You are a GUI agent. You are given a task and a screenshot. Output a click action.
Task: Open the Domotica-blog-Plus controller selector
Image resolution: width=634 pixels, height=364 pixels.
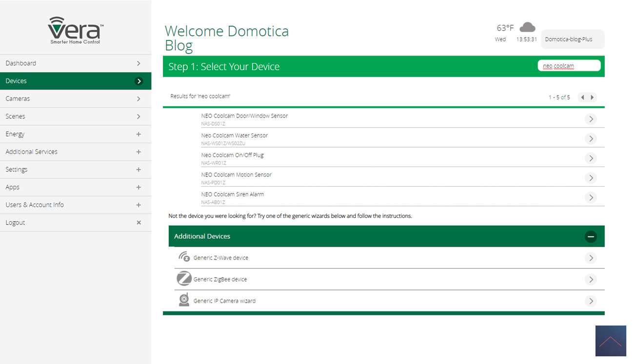[573, 39]
